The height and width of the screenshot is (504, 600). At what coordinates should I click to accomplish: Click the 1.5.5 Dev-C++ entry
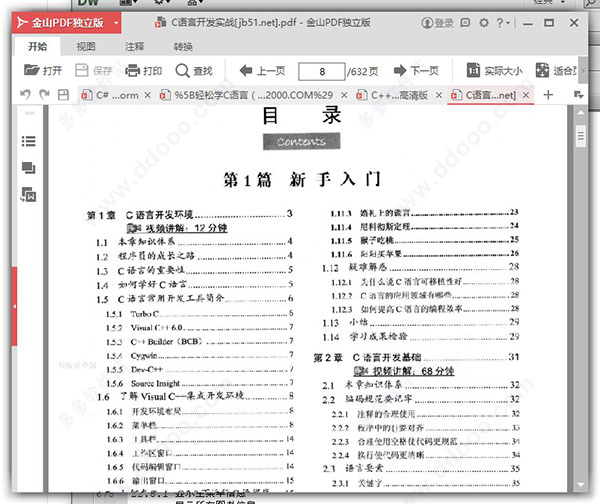pyautogui.click(x=200, y=369)
